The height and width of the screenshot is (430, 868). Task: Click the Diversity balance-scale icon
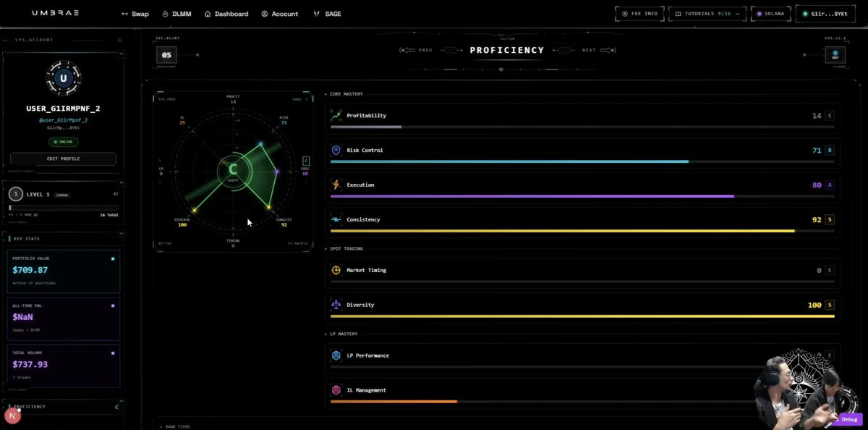point(336,305)
